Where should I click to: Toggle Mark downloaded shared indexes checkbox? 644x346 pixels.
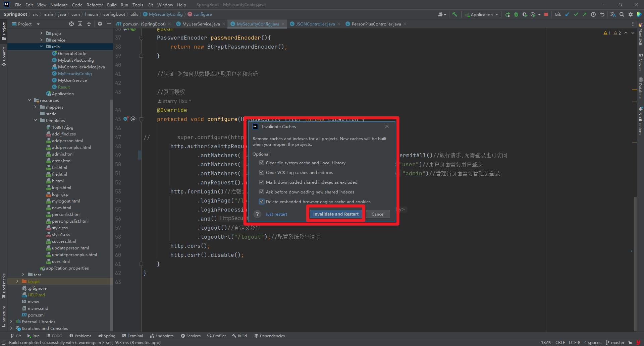pos(262,182)
